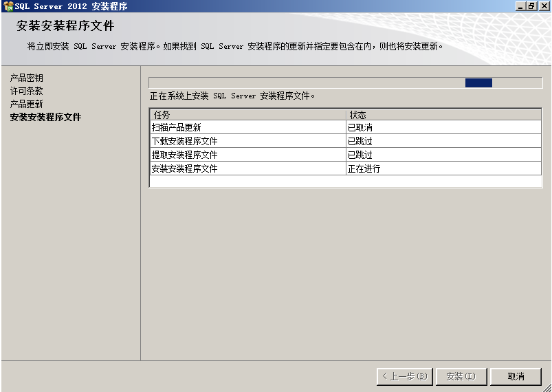Click the installation progress bar
Viewport: 552px width, 392px height.
click(x=345, y=83)
